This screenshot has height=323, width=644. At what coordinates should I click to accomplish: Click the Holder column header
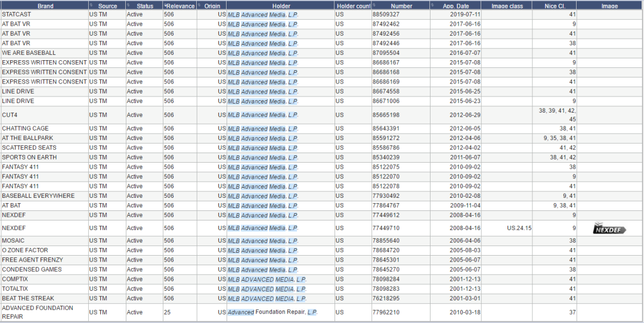(x=281, y=6)
